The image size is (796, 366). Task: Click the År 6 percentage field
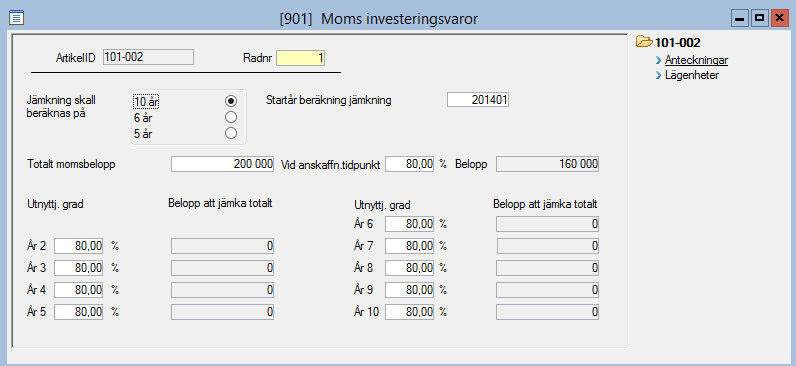(x=410, y=224)
